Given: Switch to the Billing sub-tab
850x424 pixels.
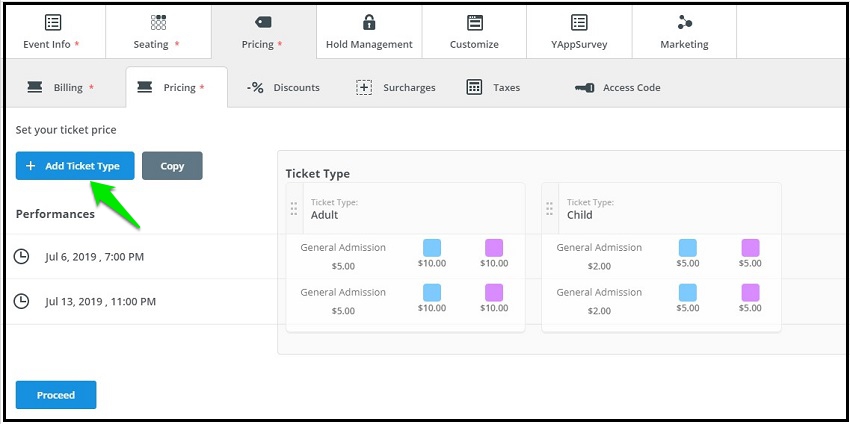Looking at the screenshot, I should pos(61,87).
